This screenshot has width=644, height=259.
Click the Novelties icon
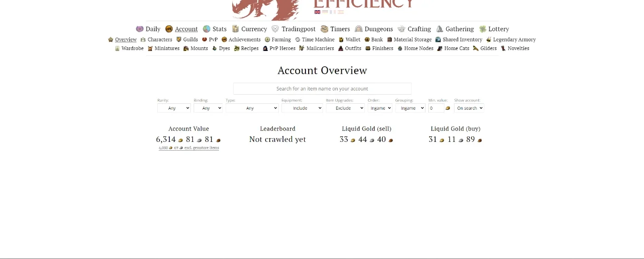[503, 48]
